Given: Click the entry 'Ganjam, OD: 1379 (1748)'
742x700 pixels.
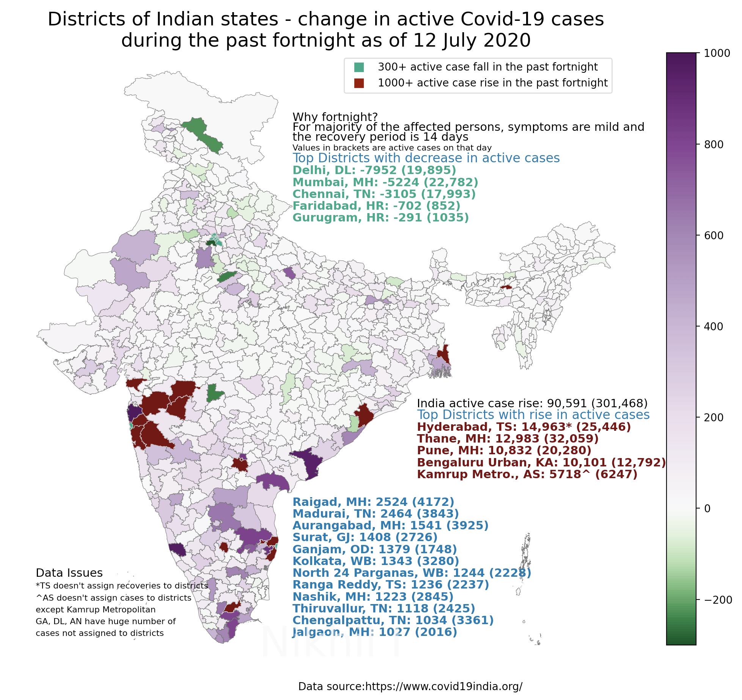Looking at the screenshot, I should tap(375, 549).
